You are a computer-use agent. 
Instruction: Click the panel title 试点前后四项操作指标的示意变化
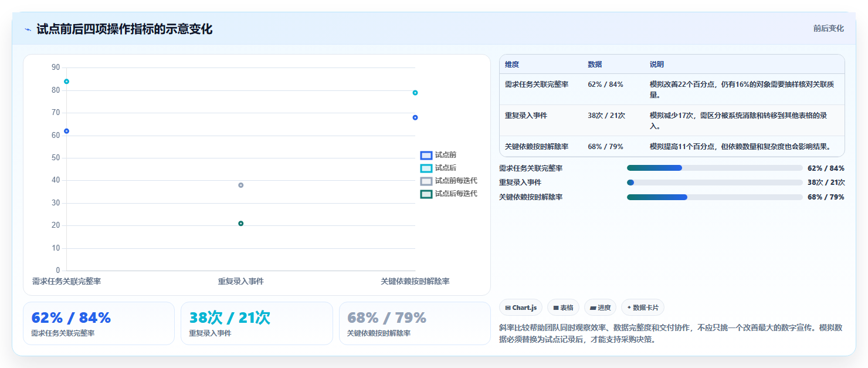pos(124,29)
